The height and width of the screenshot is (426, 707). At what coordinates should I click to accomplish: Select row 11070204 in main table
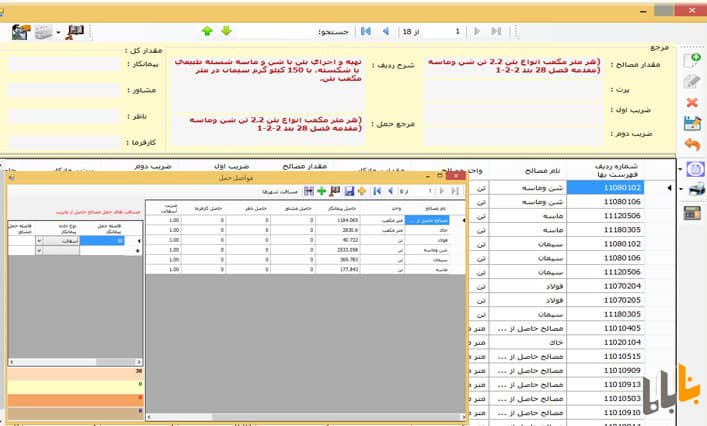tap(606, 286)
